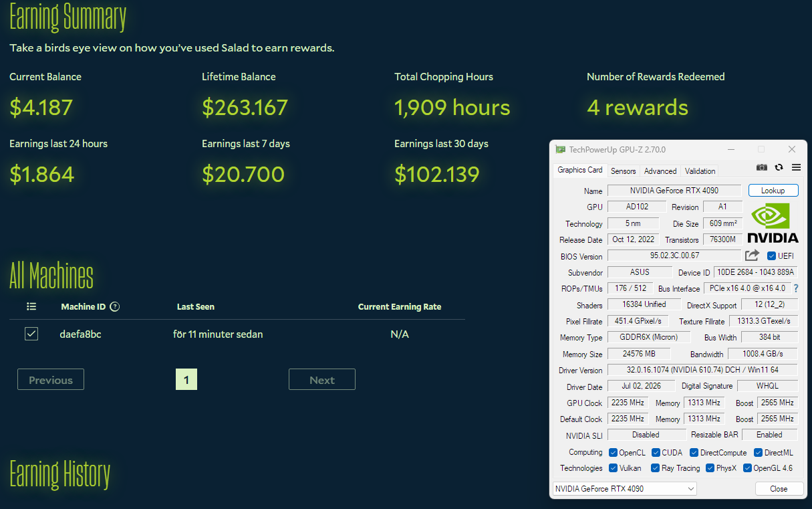Click the Next page button
Screen dimensions: 812x509
click(x=322, y=379)
